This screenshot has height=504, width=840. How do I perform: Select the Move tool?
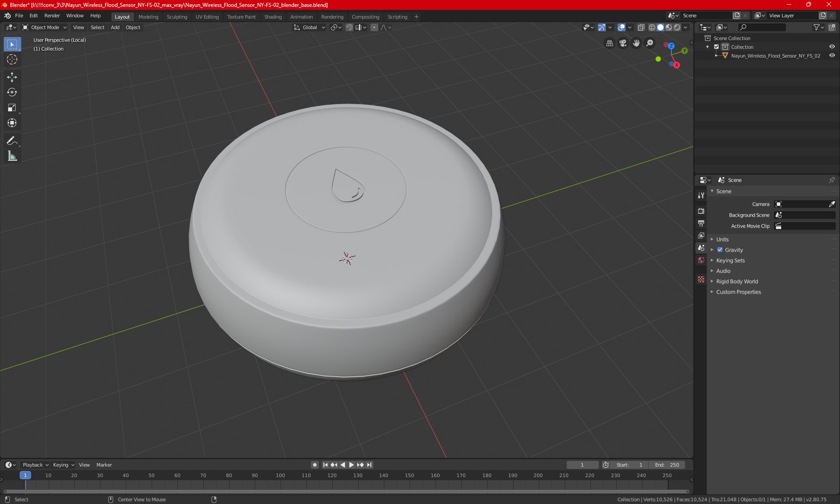coord(12,77)
